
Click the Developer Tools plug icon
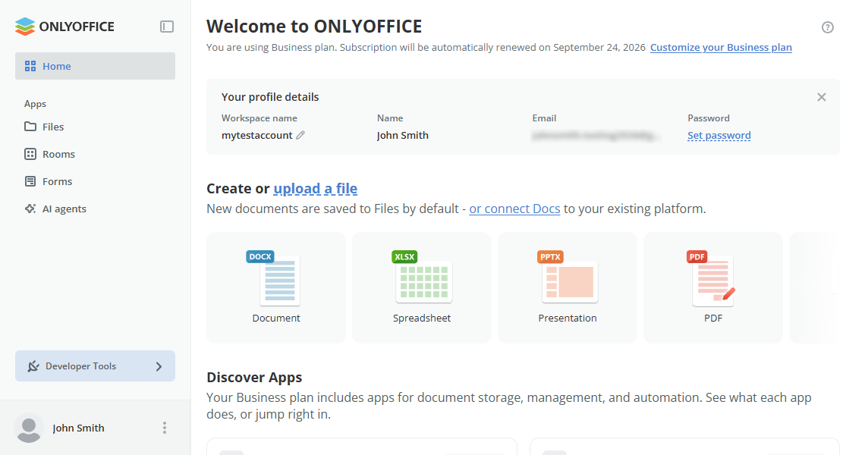33,366
